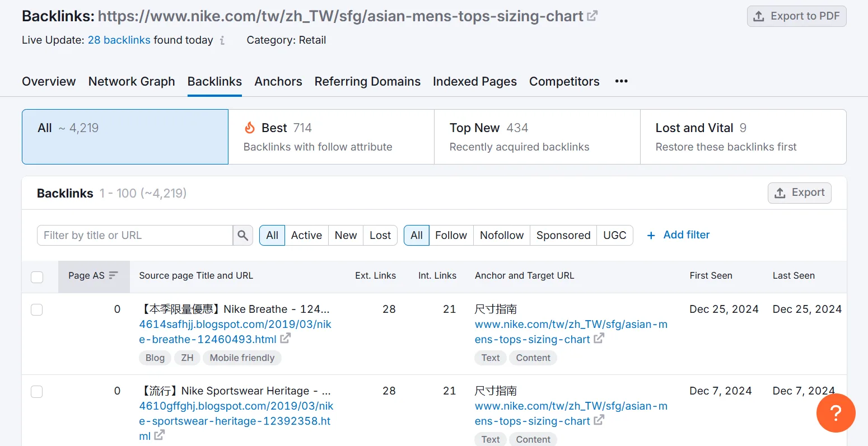The image size is (868, 446).
Task: Click the Dec 7, 2024 First Seen date
Action: point(721,391)
